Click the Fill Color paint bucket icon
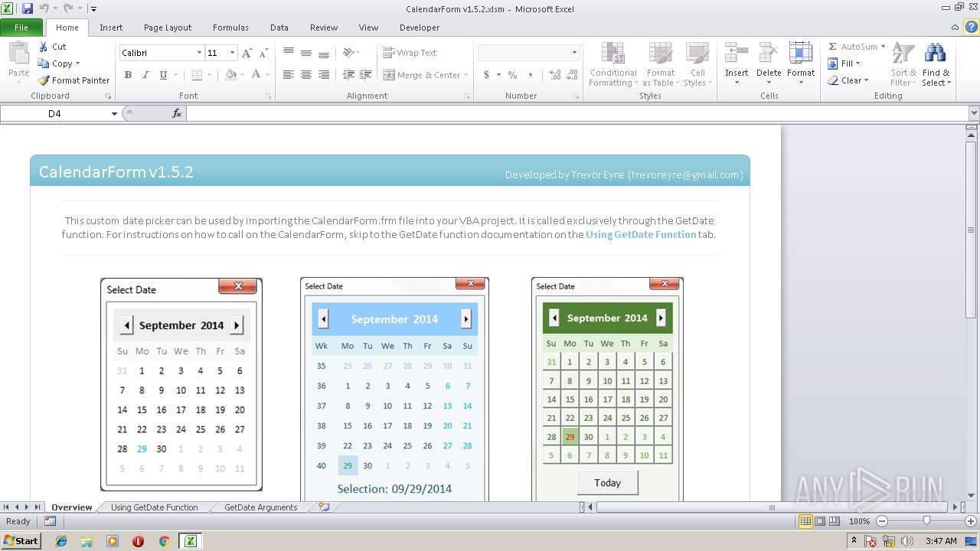This screenshot has width=980, height=551. [x=230, y=75]
